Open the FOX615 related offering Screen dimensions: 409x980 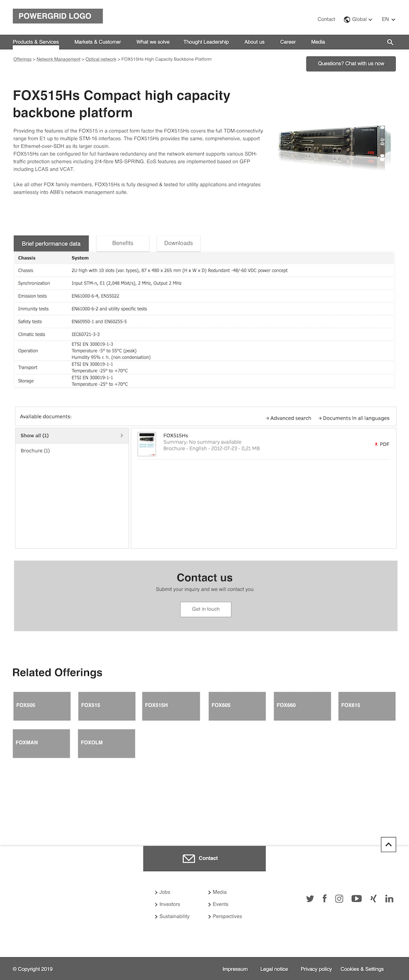[367, 706]
